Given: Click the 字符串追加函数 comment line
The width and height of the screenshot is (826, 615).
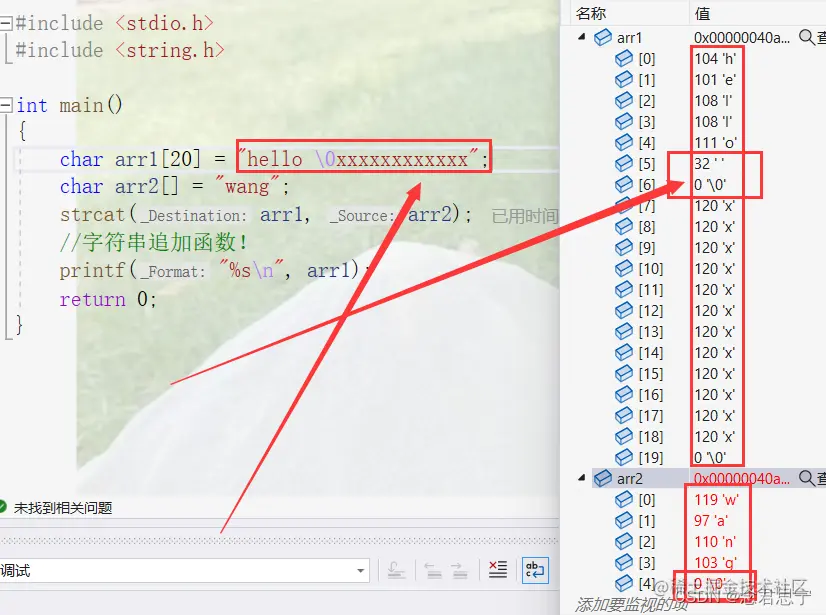Looking at the screenshot, I should tap(153, 242).
